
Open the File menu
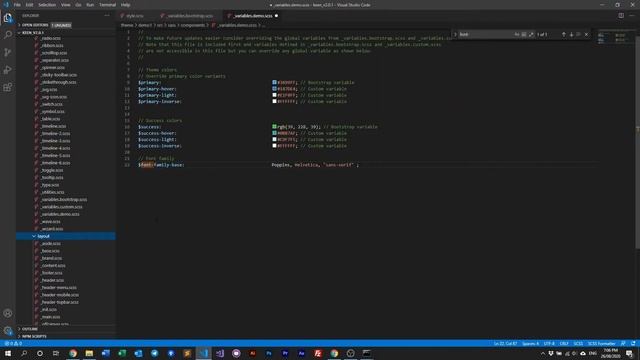tap(17, 5)
